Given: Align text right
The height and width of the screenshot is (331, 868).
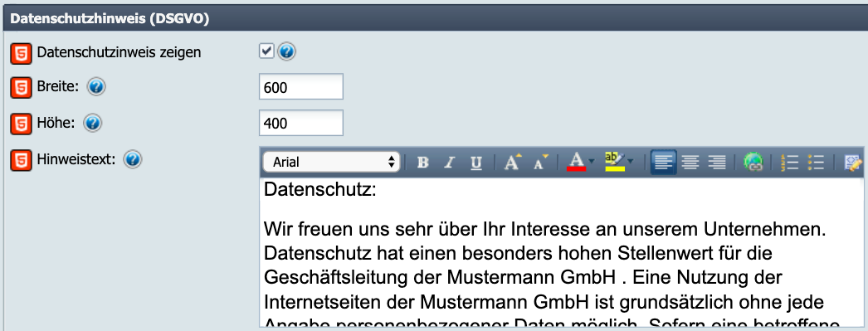Looking at the screenshot, I should tap(717, 163).
